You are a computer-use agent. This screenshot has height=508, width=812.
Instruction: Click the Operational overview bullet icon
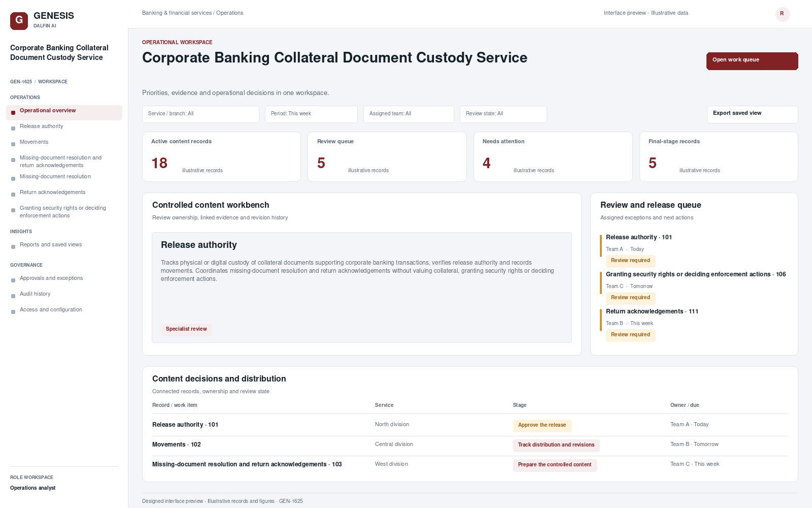pyautogui.click(x=13, y=113)
